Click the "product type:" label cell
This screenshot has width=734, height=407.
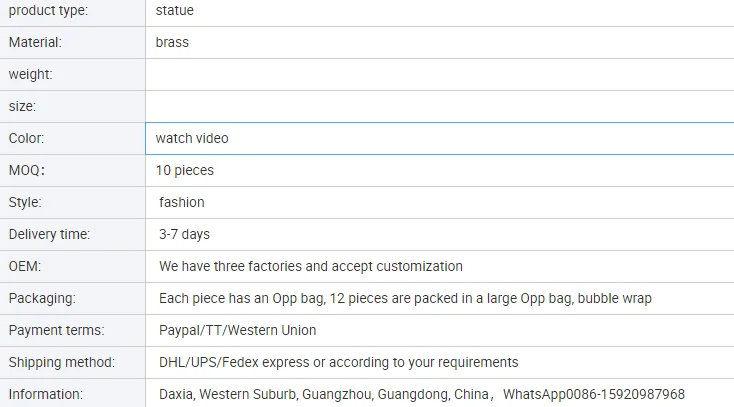[x=48, y=11]
